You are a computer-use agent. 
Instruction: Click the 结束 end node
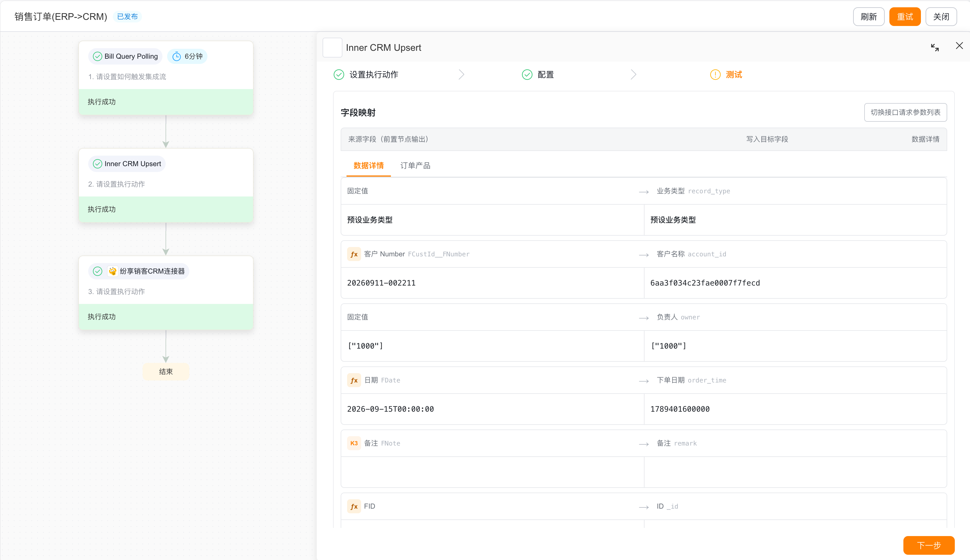[166, 372]
